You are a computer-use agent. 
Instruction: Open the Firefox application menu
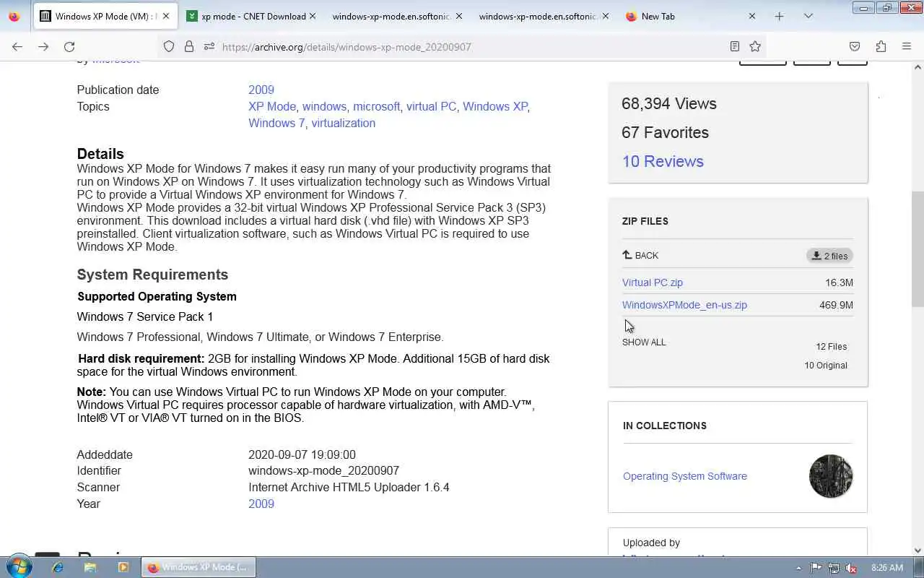click(x=907, y=46)
